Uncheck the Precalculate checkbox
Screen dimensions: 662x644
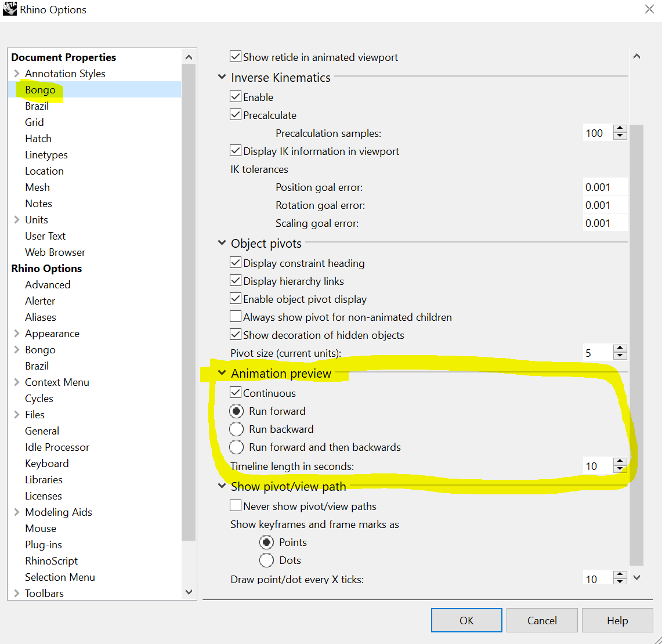click(236, 115)
